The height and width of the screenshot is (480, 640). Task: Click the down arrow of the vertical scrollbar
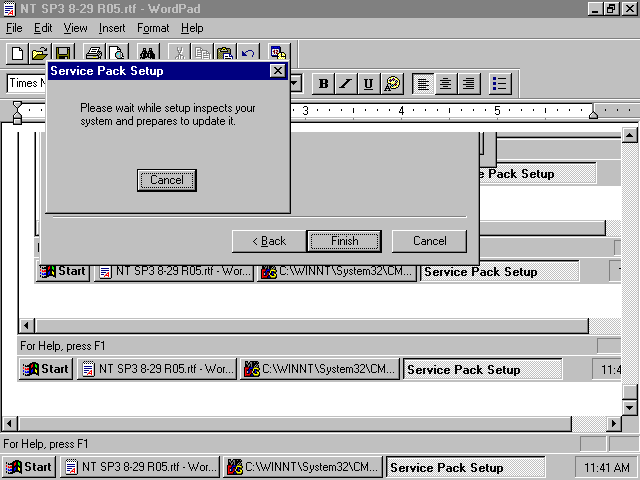click(x=629, y=407)
